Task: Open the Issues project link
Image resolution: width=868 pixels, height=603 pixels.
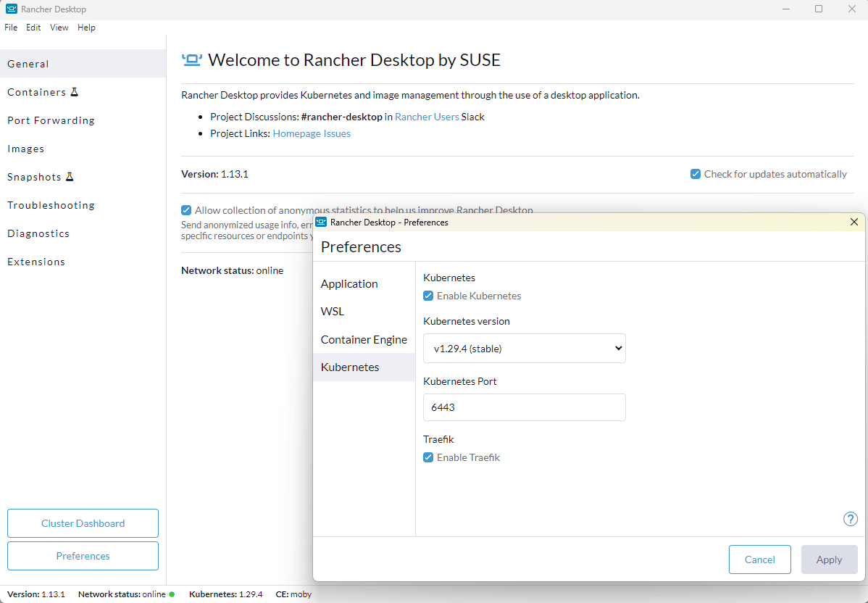Action: click(x=337, y=133)
